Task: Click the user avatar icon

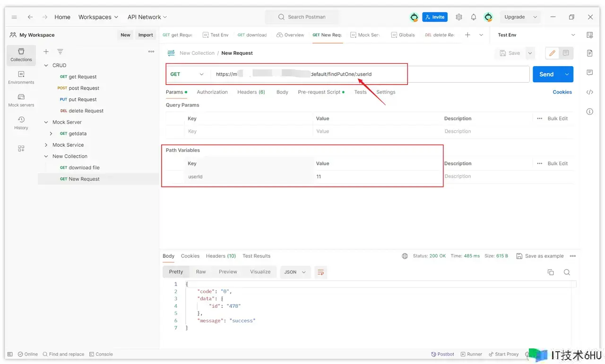Action: pos(488,17)
